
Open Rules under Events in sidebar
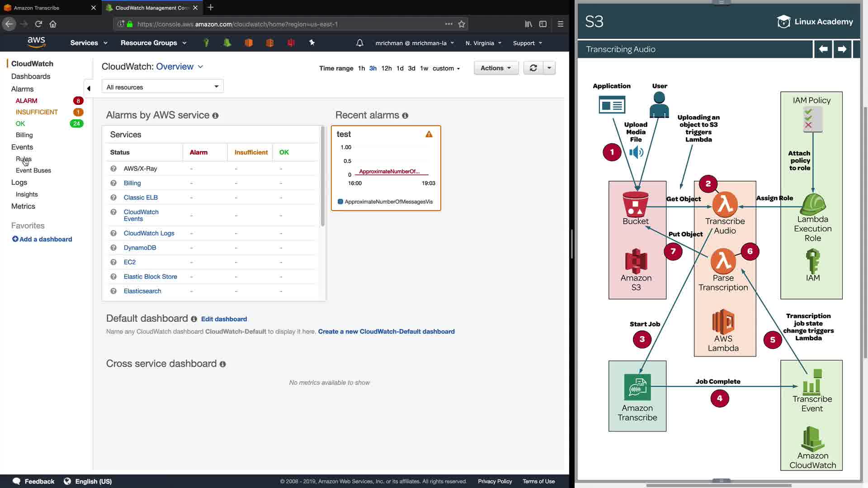(24, 159)
